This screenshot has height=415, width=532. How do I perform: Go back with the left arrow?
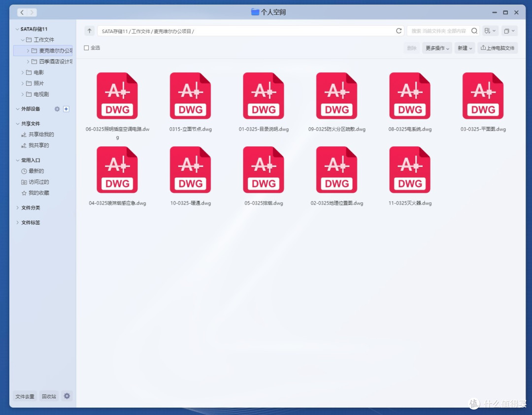[x=22, y=12]
